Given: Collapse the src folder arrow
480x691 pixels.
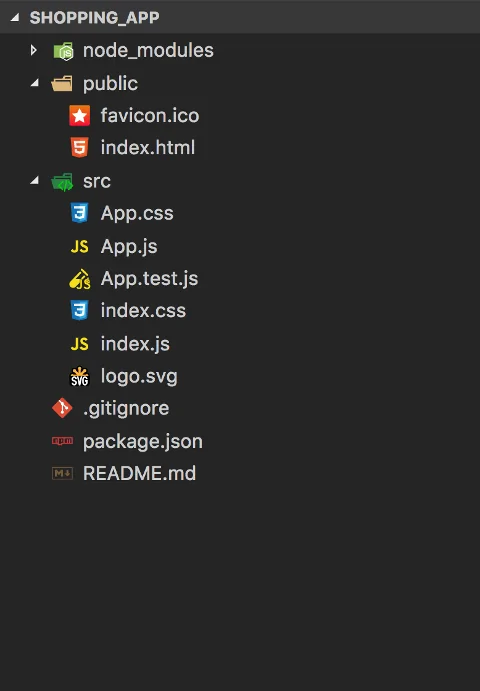Looking at the screenshot, I should (x=34, y=180).
